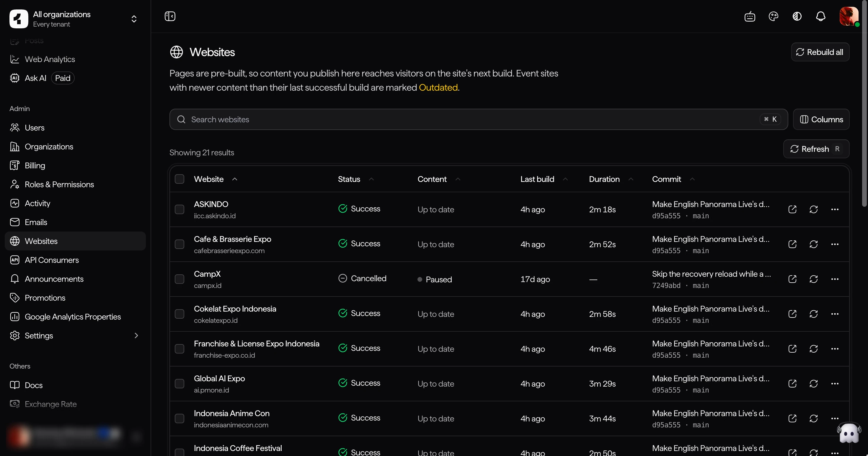The width and height of the screenshot is (868, 456).
Task: Rebuild Cokelat Expo Indonesia icon
Action: 813,314
